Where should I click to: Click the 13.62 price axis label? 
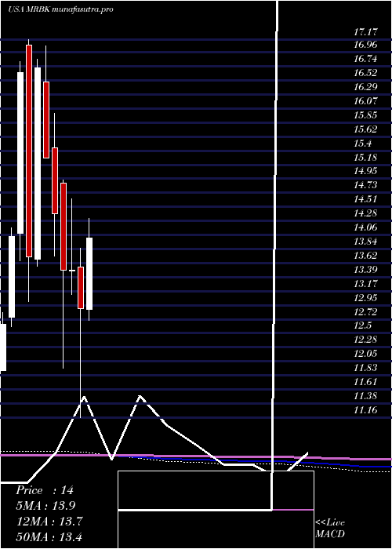point(365,255)
